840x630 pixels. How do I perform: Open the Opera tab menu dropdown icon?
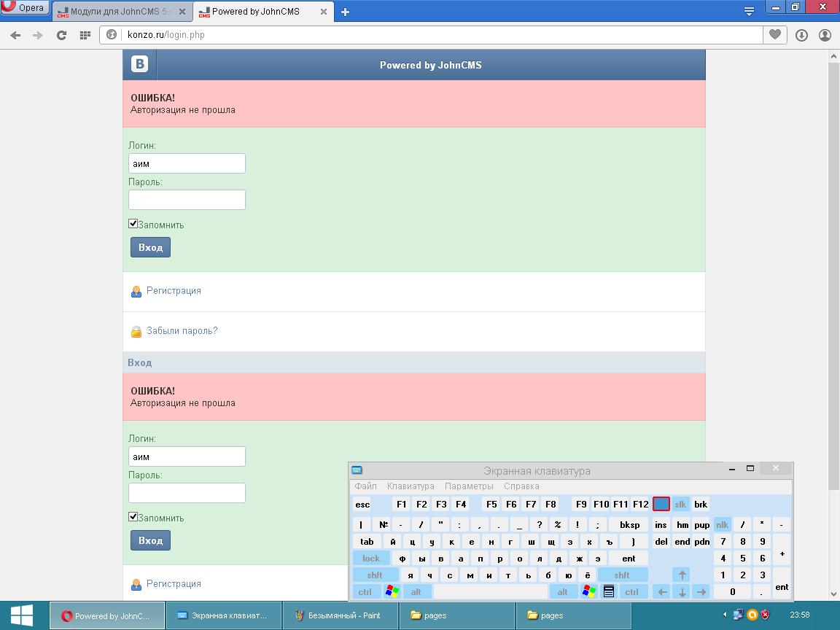(749, 11)
